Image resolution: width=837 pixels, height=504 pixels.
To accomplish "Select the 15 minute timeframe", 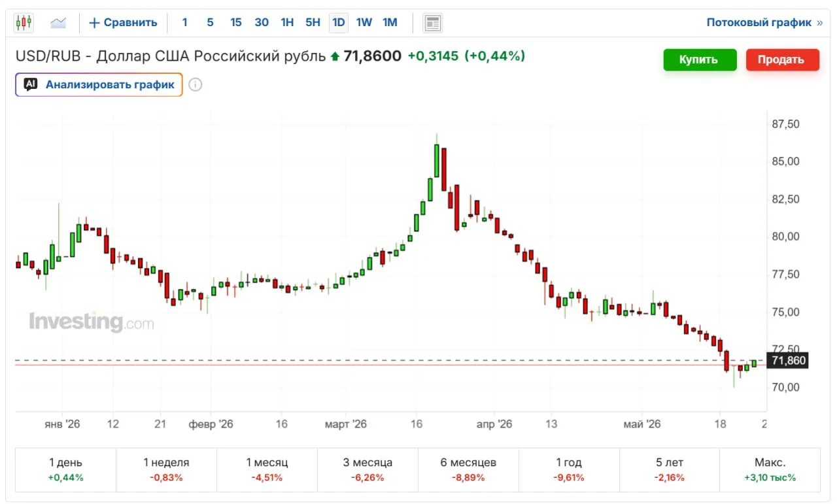I will click(236, 23).
